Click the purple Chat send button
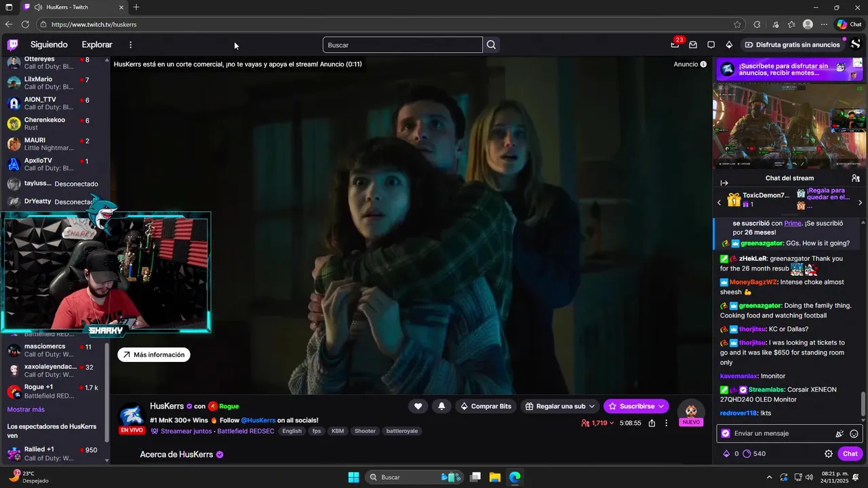The height and width of the screenshot is (488, 868). click(850, 453)
